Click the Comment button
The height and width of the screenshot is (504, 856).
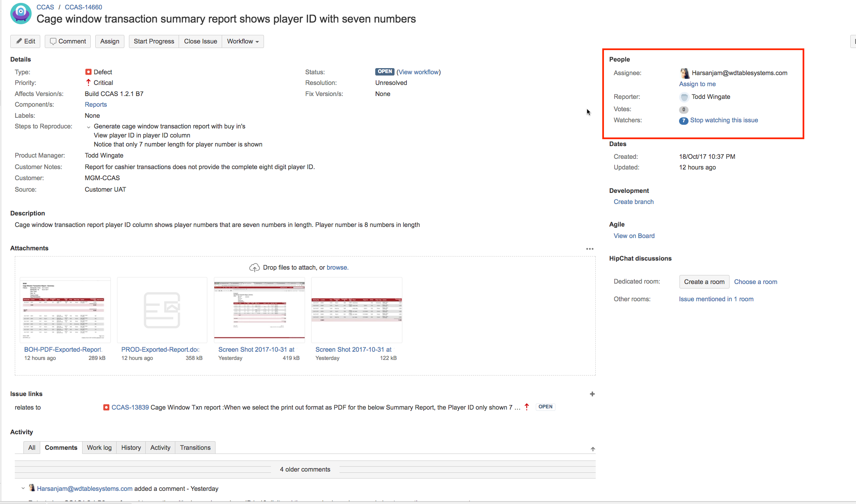point(68,41)
